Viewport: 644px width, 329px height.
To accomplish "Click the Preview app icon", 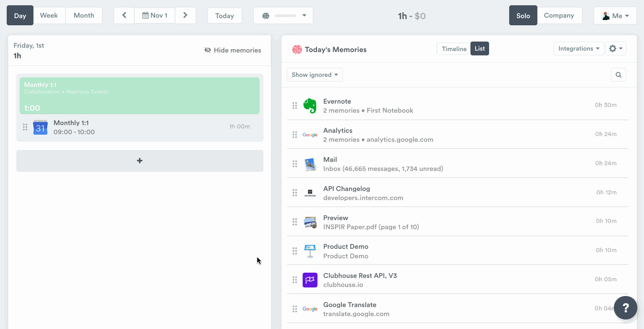I will tap(310, 222).
